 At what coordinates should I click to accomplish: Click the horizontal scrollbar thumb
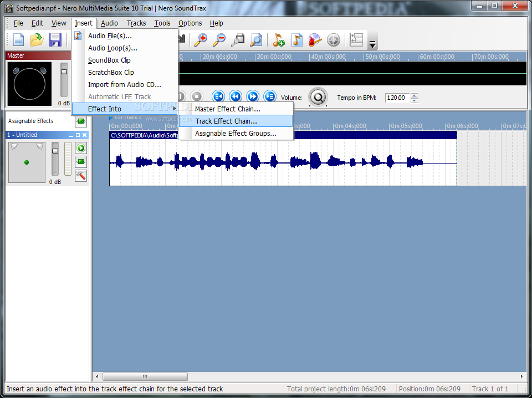[145, 376]
